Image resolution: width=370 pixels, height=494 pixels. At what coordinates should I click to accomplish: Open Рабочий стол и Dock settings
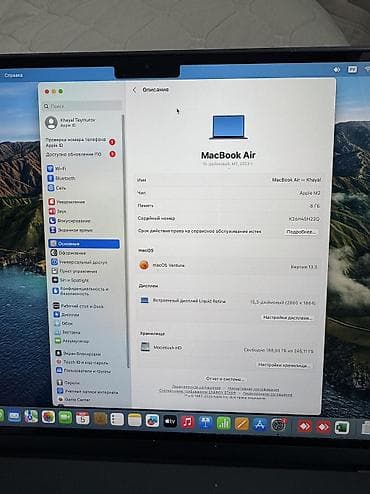78,306
